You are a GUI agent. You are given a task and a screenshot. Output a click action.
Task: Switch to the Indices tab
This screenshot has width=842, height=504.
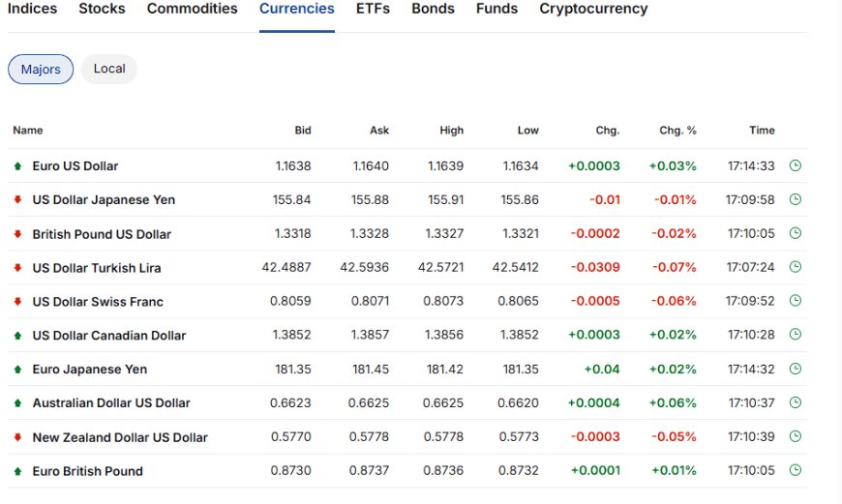click(x=32, y=9)
